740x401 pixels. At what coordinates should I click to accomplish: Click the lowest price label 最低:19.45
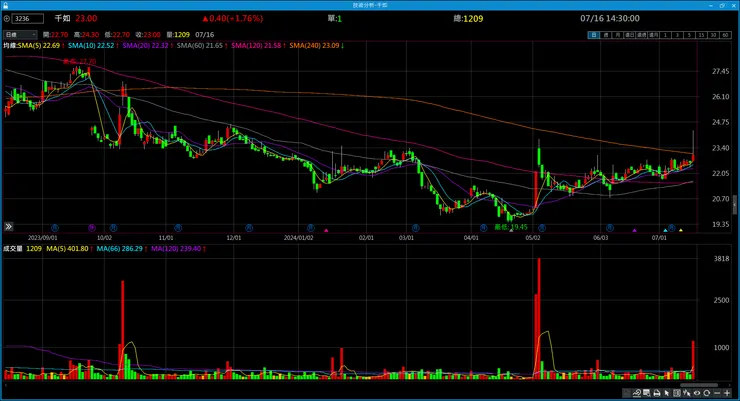(511, 227)
